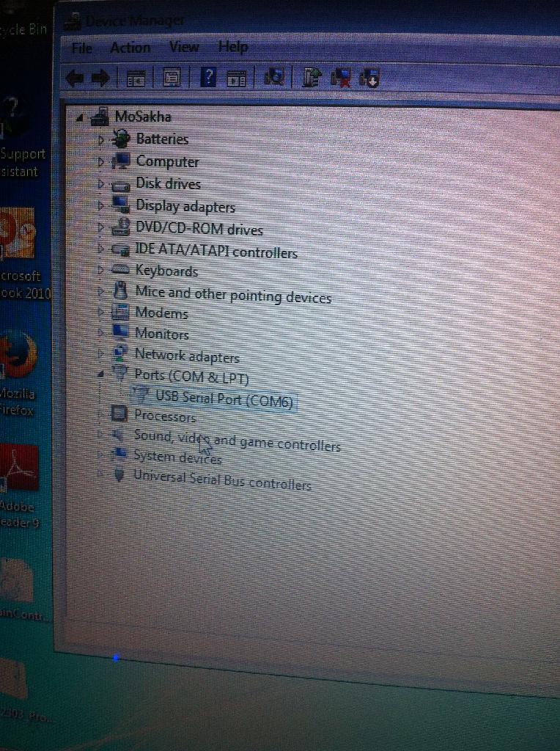The width and height of the screenshot is (560, 751).
Task: Expand IDE ATA/ATAPI controllers node arrow
Action: coord(100,249)
